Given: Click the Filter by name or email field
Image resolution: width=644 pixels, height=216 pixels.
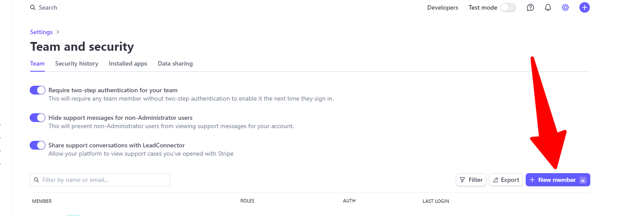Looking at the screenshot, I should 100,180.
